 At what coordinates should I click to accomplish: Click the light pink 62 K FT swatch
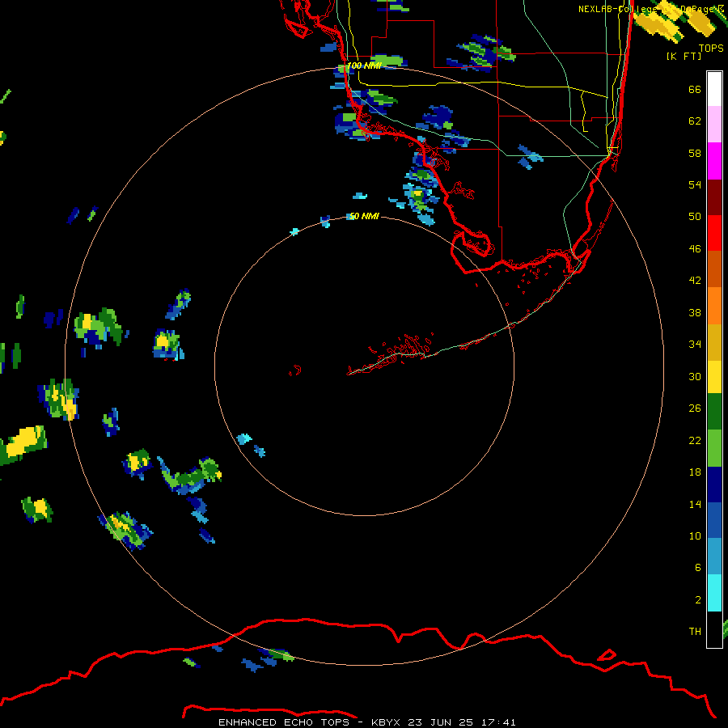click(714, 125)
